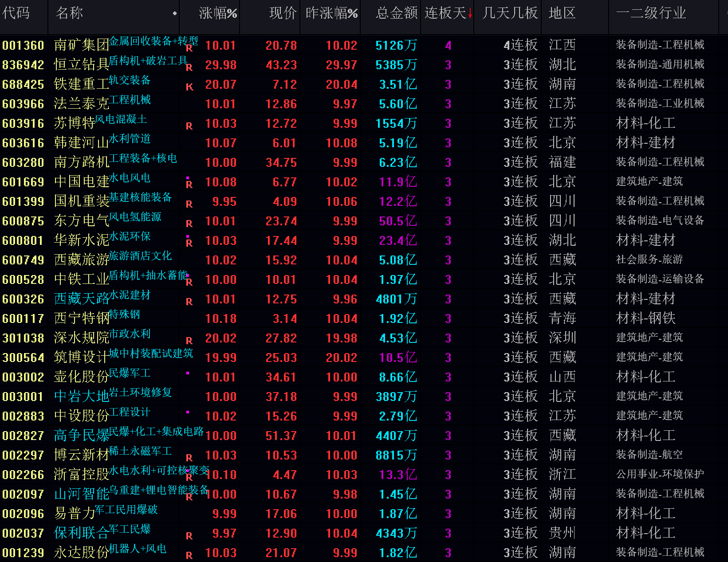Viewport: 728px width, 562px height.
Task: Open stock 山河智能
Action: coord(82,494)
